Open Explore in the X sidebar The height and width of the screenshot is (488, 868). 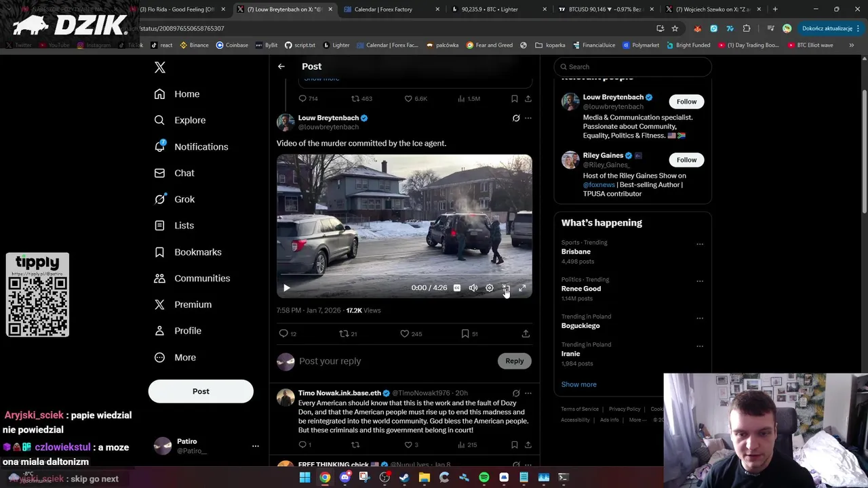coord(180,120)
